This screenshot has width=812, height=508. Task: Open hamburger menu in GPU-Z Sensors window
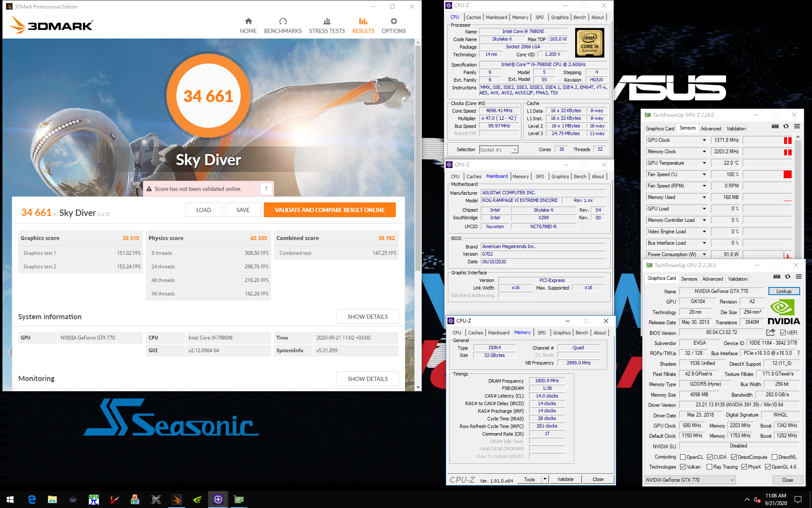tap(797, 126)
